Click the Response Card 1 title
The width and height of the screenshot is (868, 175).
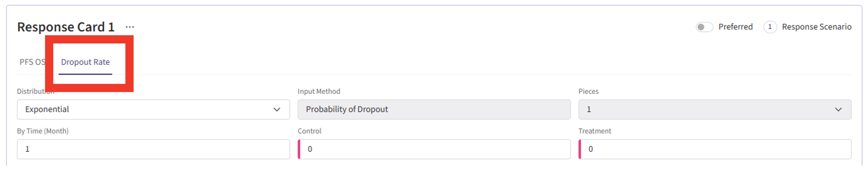click(66, 27)
